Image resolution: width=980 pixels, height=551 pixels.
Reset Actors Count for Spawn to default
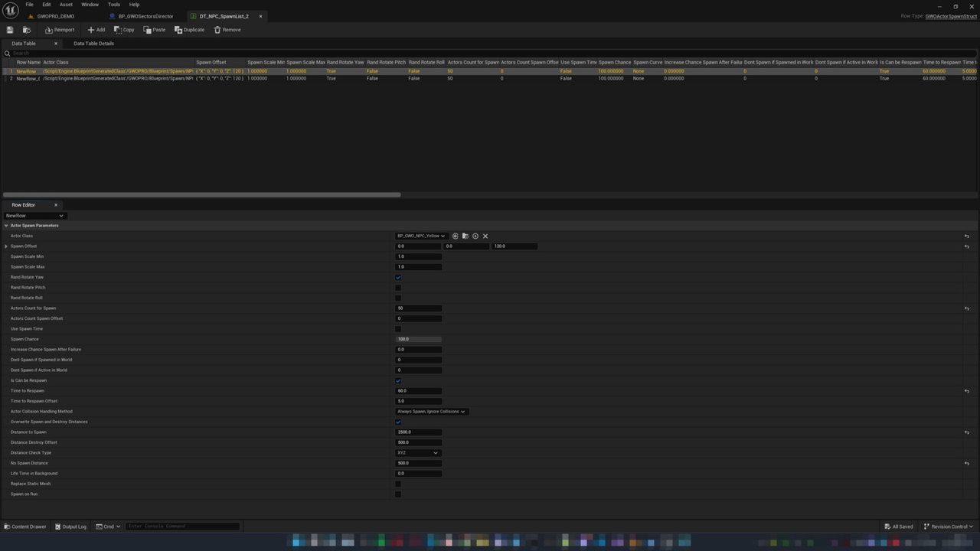(x=966, y=308)
